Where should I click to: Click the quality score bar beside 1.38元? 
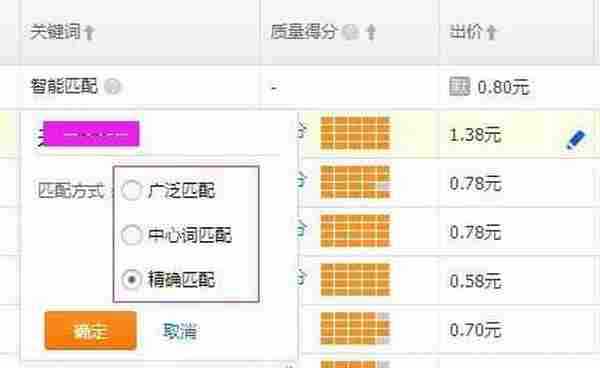click(x=355, y=133)
